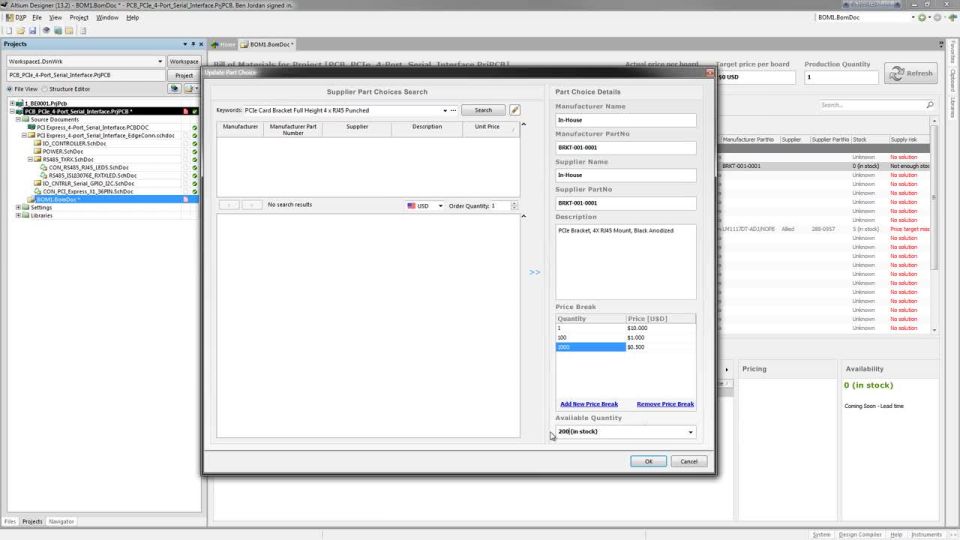Open the File menu
This screenshot has height=540, width=960.
tap(37, 18)
